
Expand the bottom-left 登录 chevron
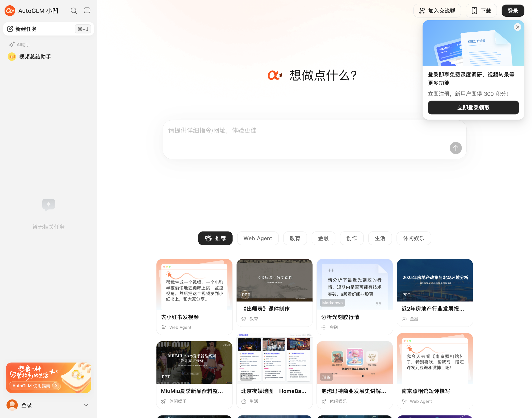pos(86,405)
